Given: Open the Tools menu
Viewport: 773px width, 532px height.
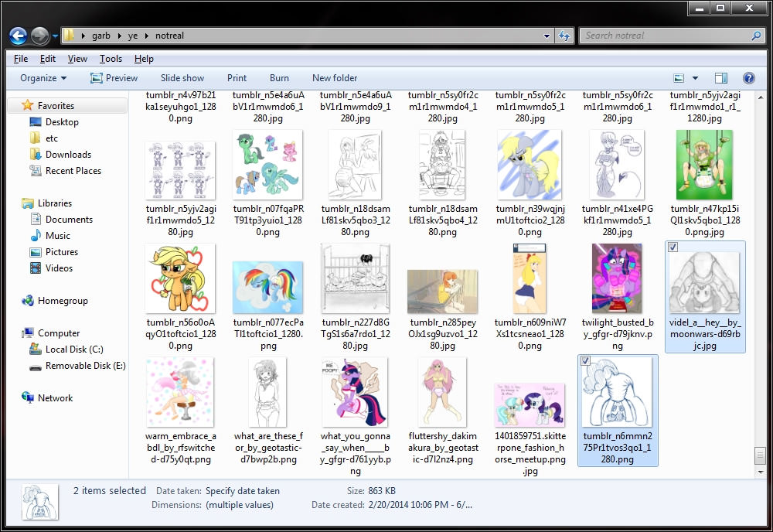Looking at the screenshot, I should 111,59.
